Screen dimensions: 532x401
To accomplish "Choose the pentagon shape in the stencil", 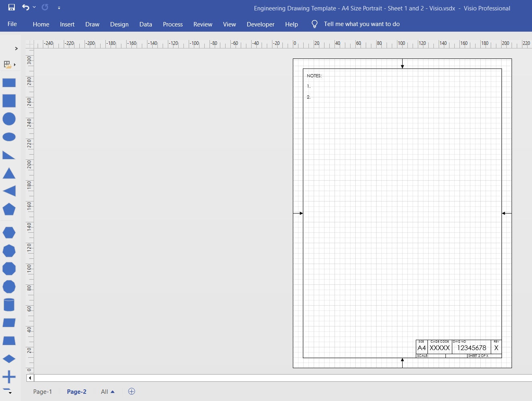I will pyautogui.click(x=9, y=210).
